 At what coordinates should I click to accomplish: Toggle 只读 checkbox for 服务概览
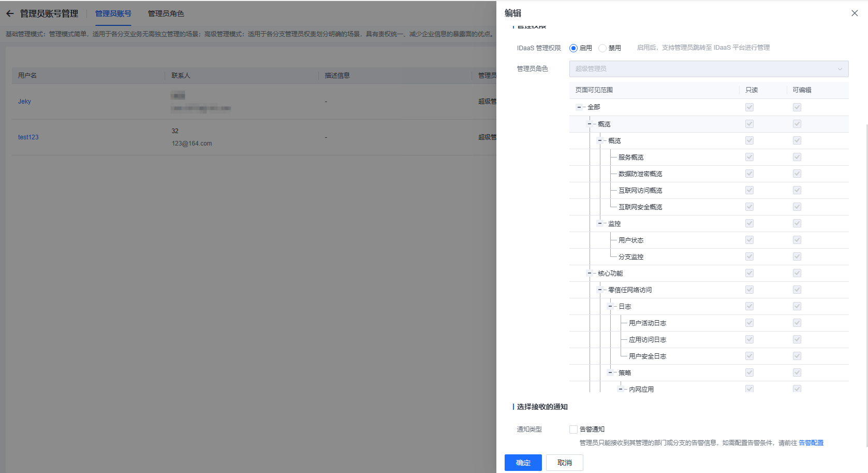point(749,157)
